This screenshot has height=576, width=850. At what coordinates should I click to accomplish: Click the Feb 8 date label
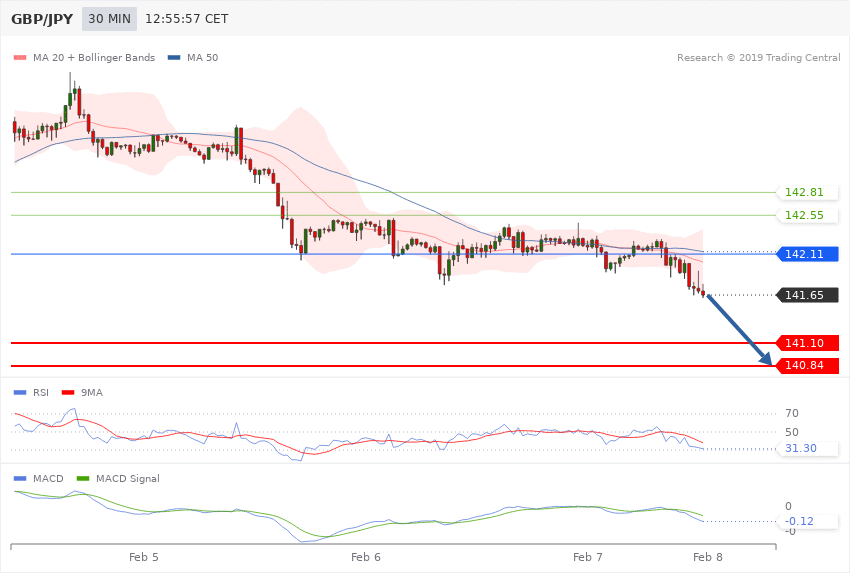[x=708, y=557]
